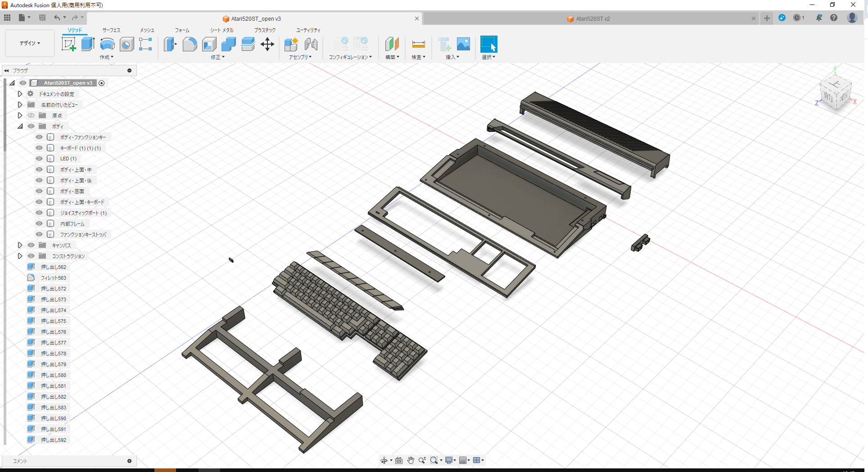Expand the コンストラクション folder
Viewport: 868px width, 472px height.
[20, 255]
